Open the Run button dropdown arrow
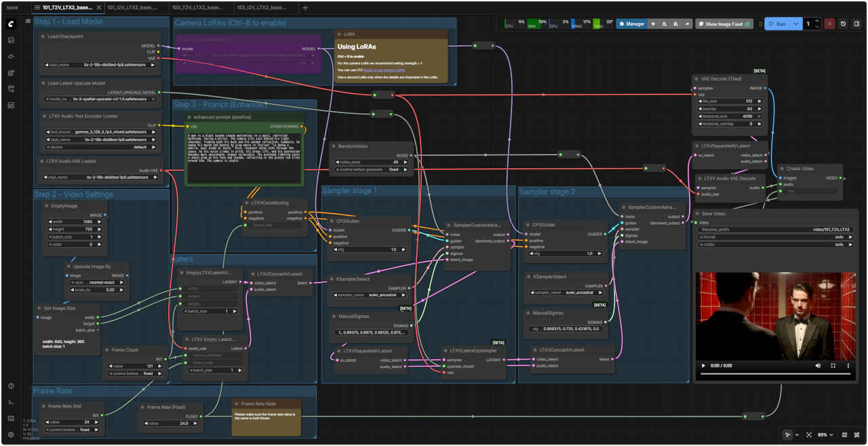868x446 pixels. pyautogui.click(x=796, y=24)
